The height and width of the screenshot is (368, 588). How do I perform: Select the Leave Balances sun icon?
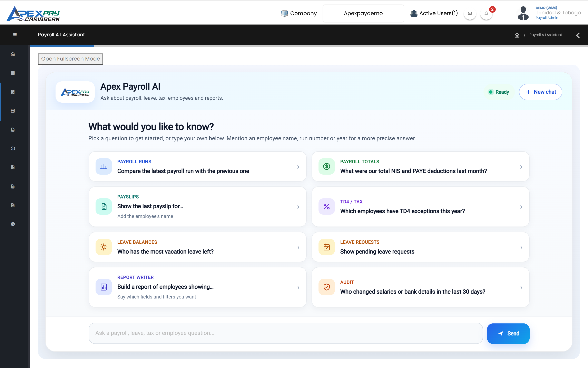click(104, 247)
